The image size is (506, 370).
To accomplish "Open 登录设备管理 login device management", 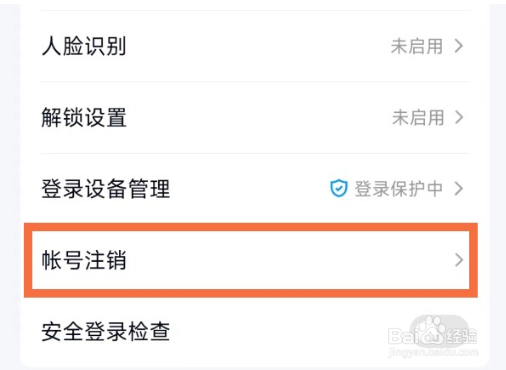I will click(255, 189).
